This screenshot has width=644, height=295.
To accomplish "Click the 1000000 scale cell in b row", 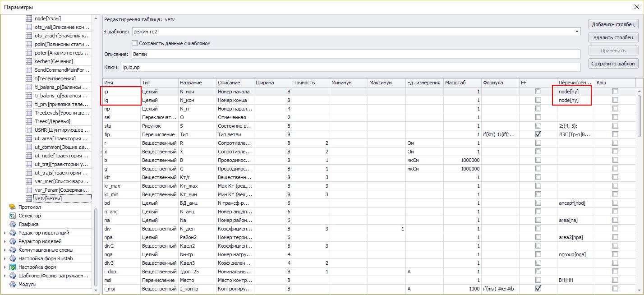I will tap(462, 160).
